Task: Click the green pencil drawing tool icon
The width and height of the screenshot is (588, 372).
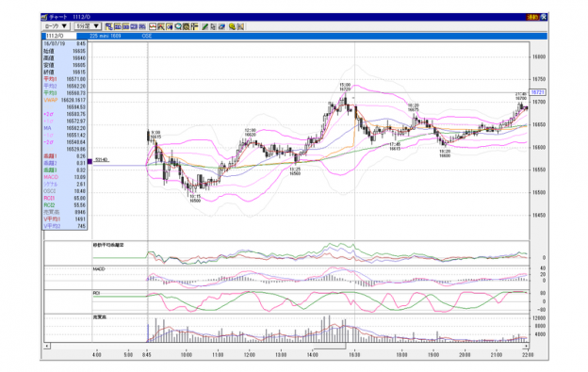Action: coord(204,26)
